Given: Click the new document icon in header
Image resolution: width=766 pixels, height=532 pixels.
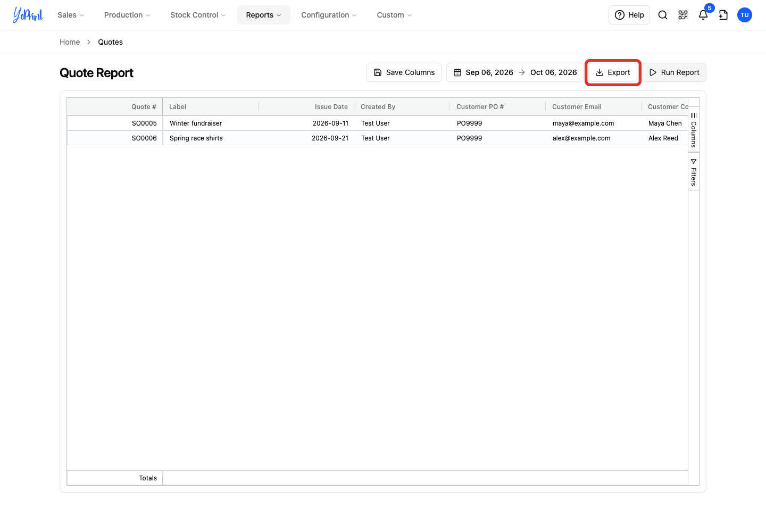Looking at the screenshot, I should (x=723, y=15).
